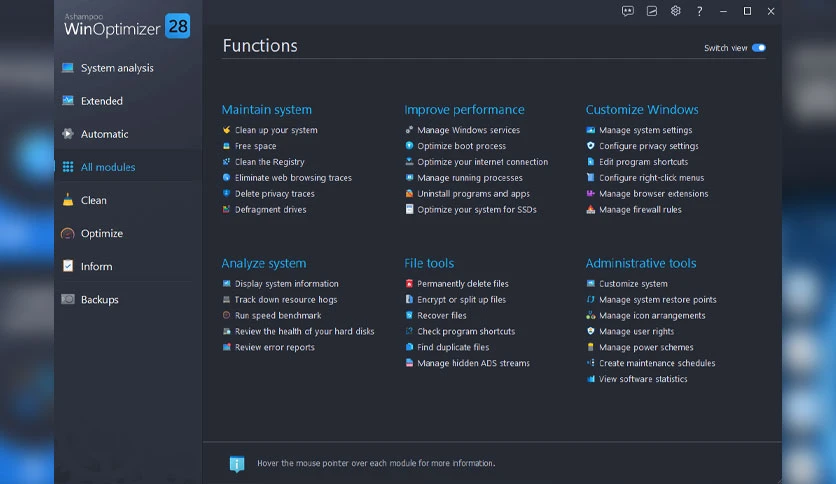
Task: Select All modules in sidebar
Action: (108, 167)
